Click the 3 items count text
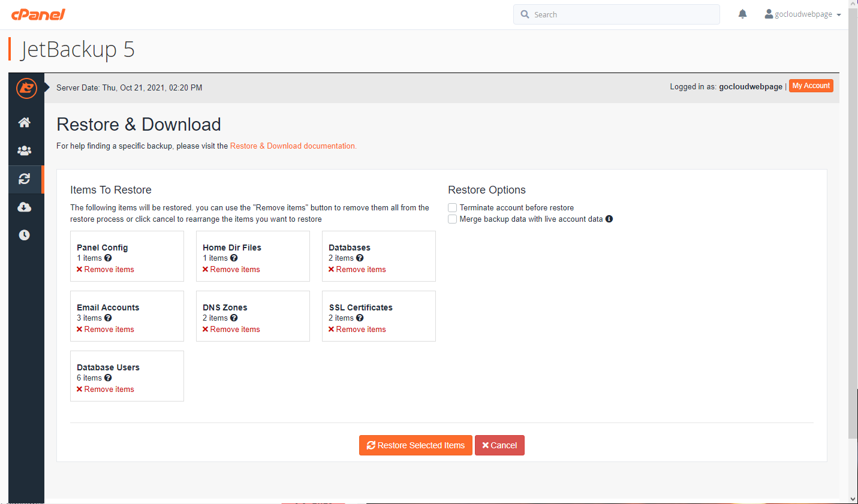Screen dimensions: 858x504 [x=89, y=318]
